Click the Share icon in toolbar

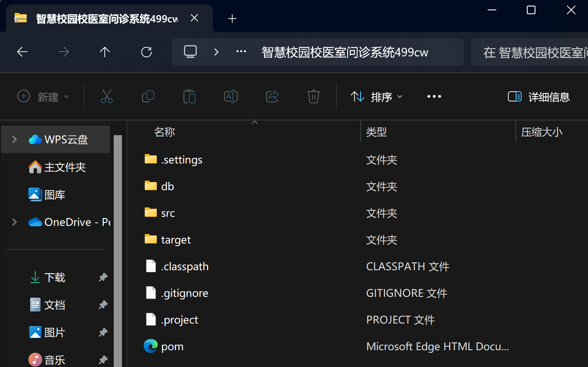coord(272,96)
